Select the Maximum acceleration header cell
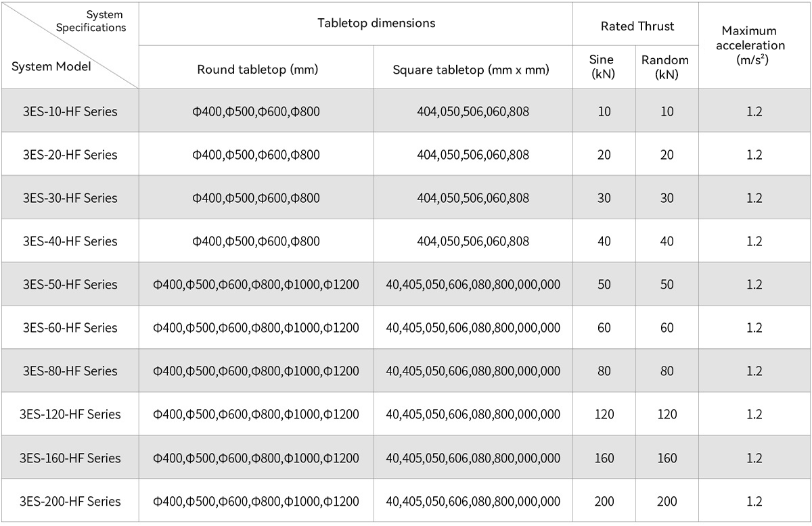 pos(754,45)
